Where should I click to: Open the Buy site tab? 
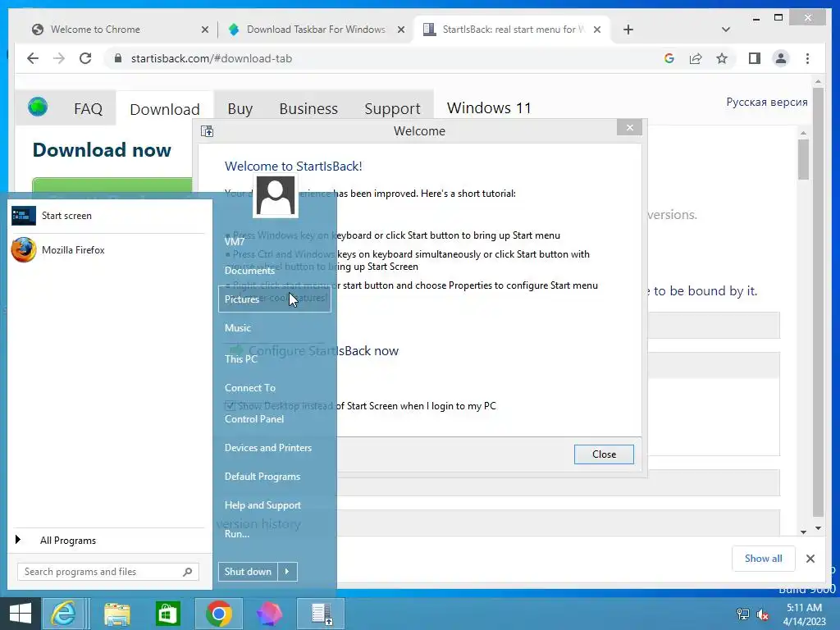pyautogui.click(x=240, y=109)
